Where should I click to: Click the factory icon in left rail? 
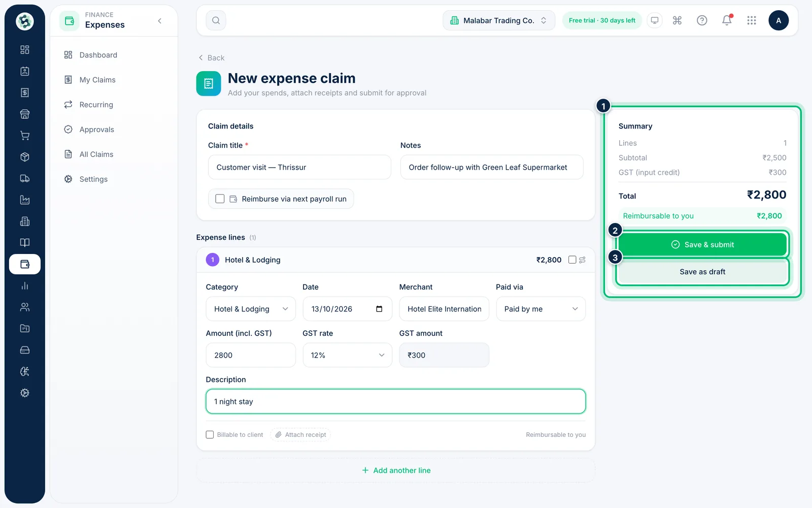coord(25,200)
